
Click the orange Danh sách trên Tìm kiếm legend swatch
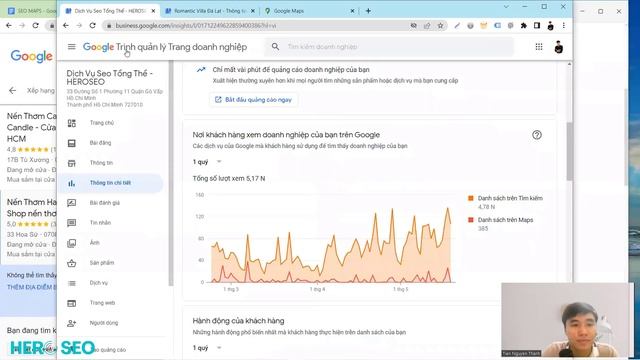(471, 198)
